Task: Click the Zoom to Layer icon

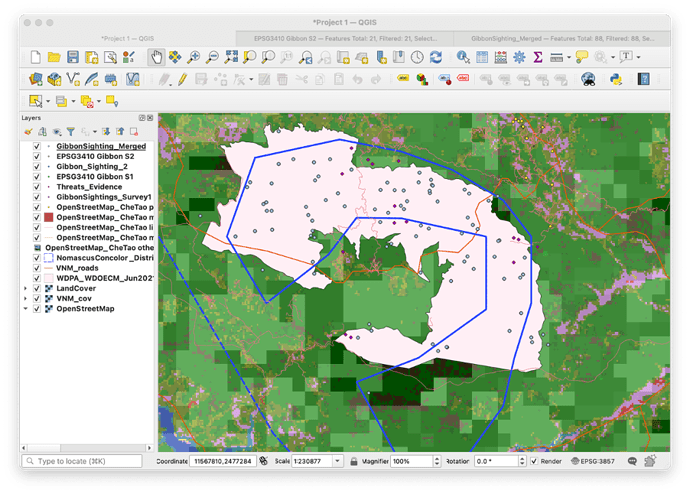Action: (268, 57)
